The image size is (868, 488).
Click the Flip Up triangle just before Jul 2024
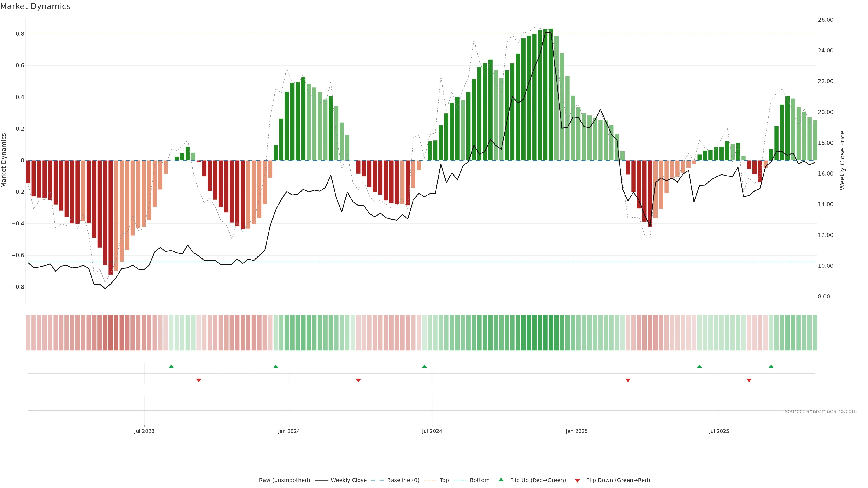(424, 366)
